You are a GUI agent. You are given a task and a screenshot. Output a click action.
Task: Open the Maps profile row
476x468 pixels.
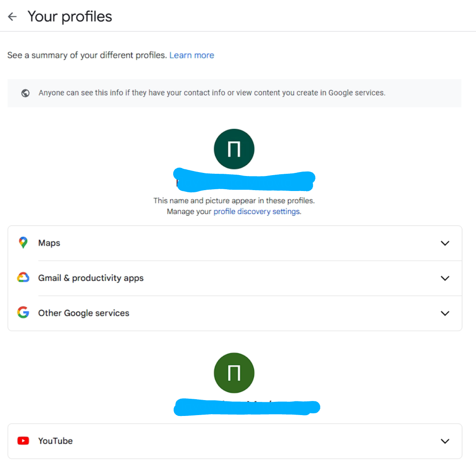[x=234, y=243]
